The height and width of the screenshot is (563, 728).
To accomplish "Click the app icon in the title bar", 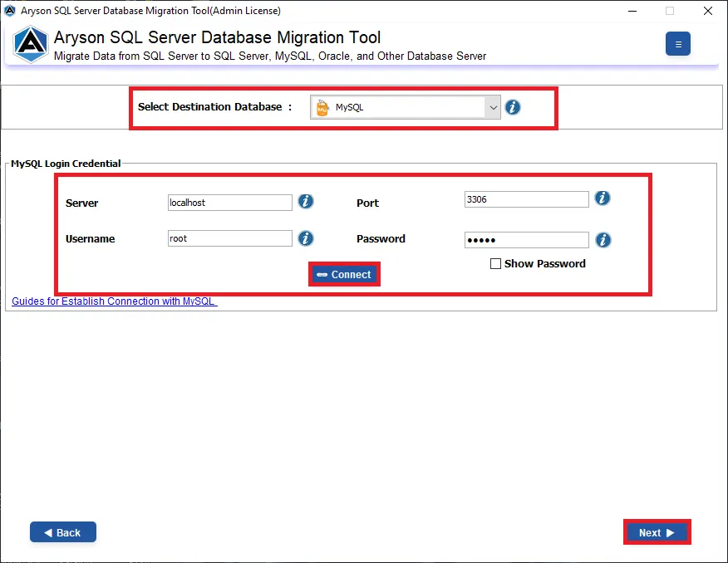I will coord(9,11).
